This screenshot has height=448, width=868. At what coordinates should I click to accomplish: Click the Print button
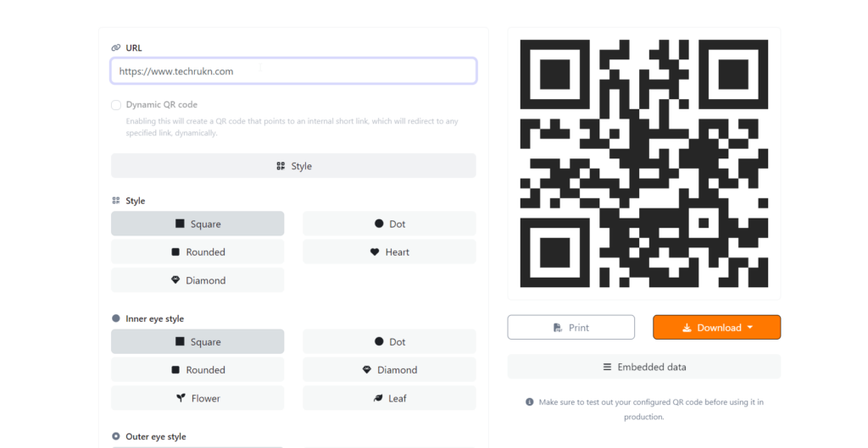570,328
